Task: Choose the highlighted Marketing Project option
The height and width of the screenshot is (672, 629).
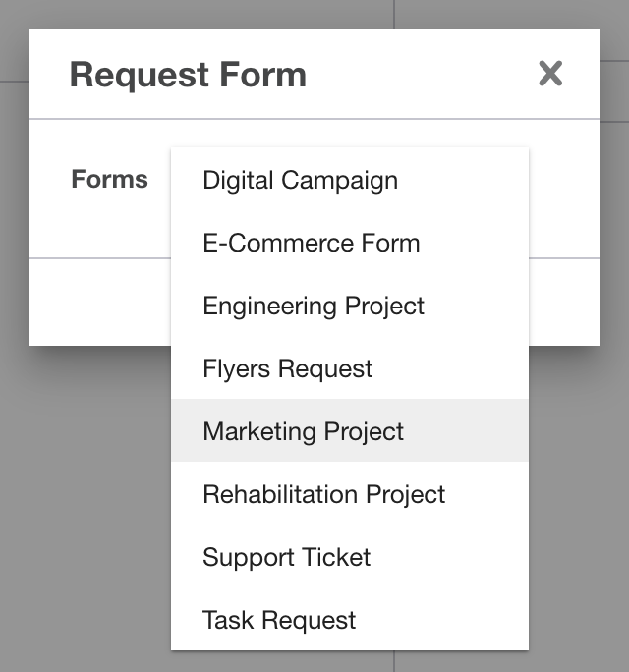Action: point(304,432)
